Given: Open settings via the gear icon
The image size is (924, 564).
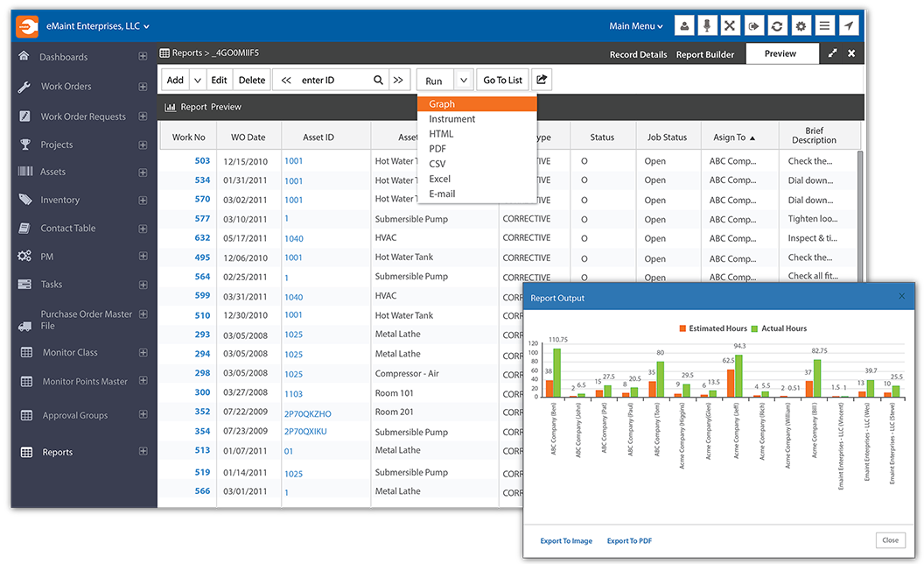Looking at the screenshot, I should 801,26.
